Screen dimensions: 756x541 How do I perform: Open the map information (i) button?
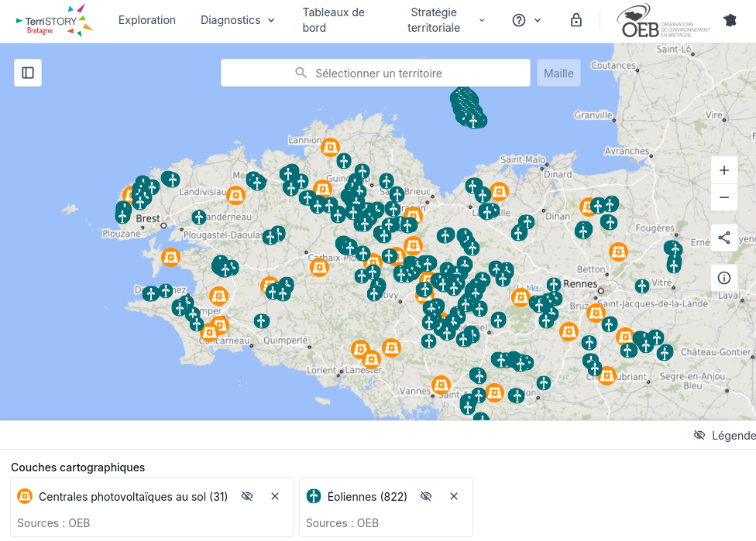click(723, 278)
